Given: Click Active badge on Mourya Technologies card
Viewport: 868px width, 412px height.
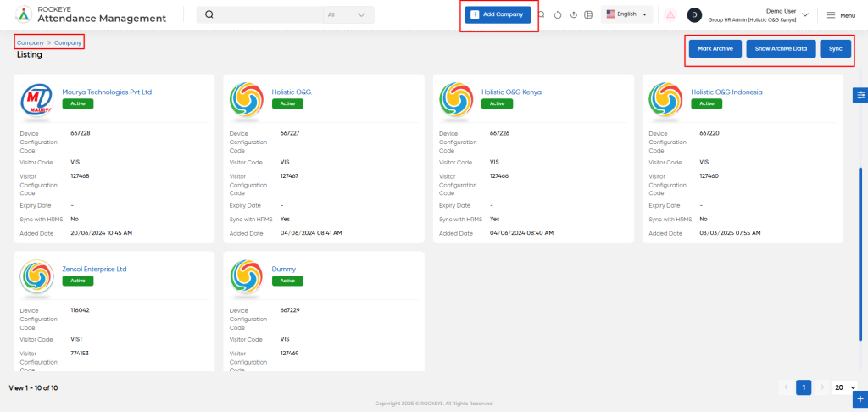Looking at the screenshot, I should tap(78, 103).
